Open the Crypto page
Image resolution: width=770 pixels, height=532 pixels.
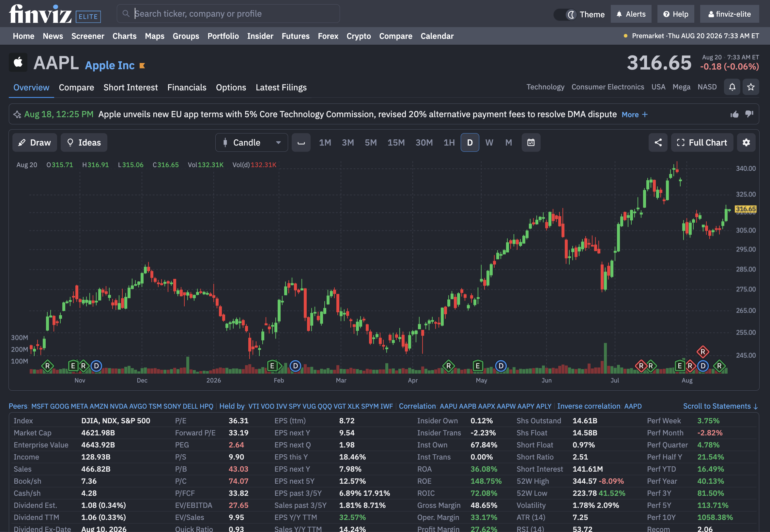pyautogui.click(x=359, y=36)
